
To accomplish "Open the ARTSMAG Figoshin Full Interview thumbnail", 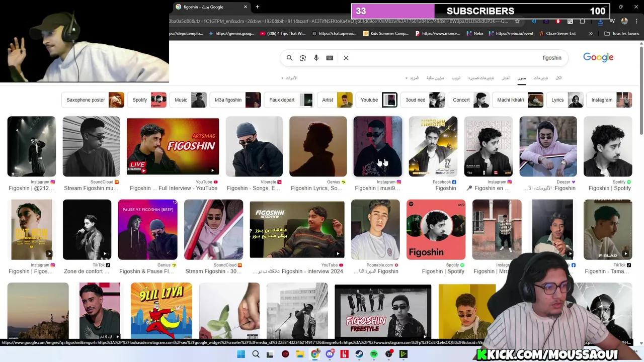I will pos(173,146).
